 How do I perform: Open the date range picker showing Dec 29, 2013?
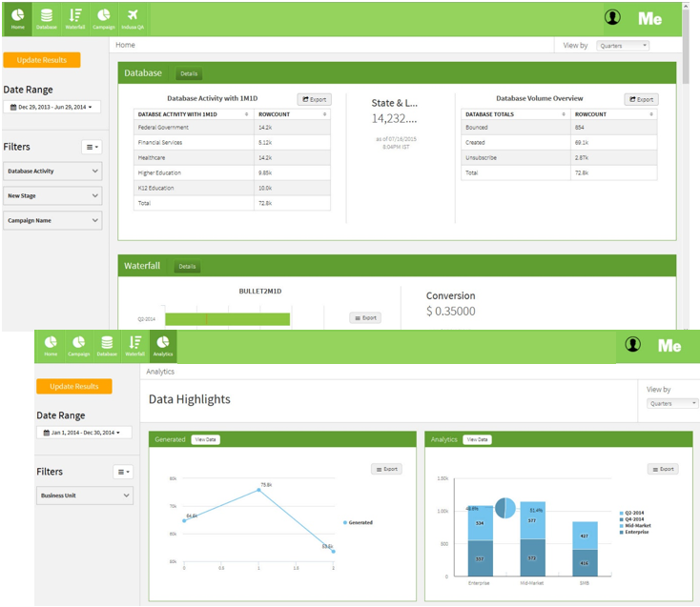pos(51,108)
